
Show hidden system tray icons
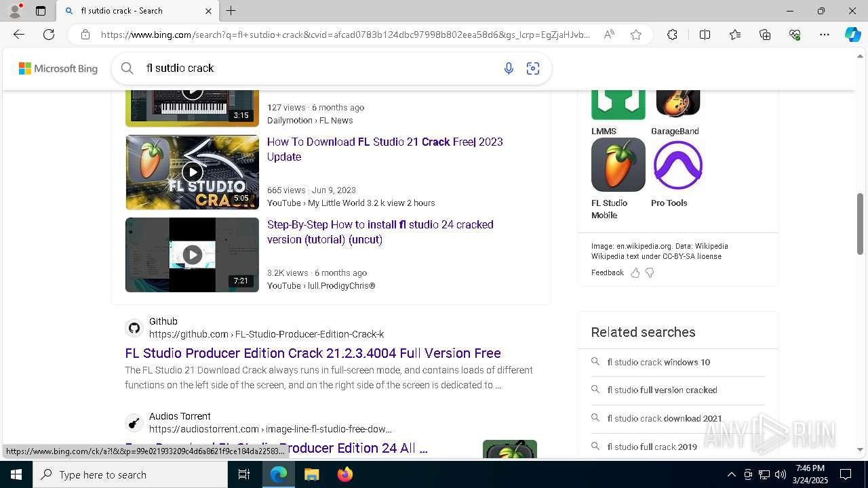(x=731, y=474)
